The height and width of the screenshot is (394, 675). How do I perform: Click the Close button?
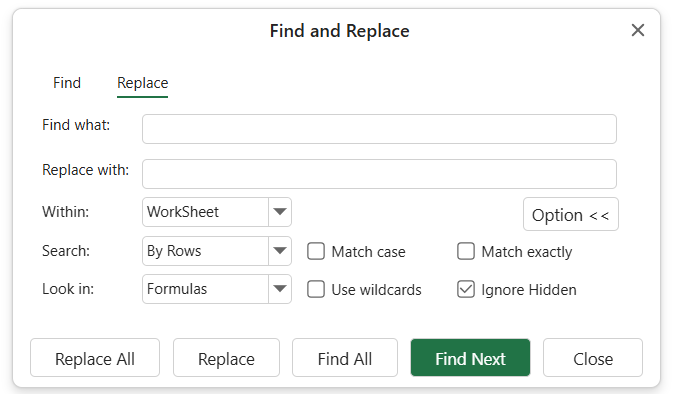tap(593, 358)
